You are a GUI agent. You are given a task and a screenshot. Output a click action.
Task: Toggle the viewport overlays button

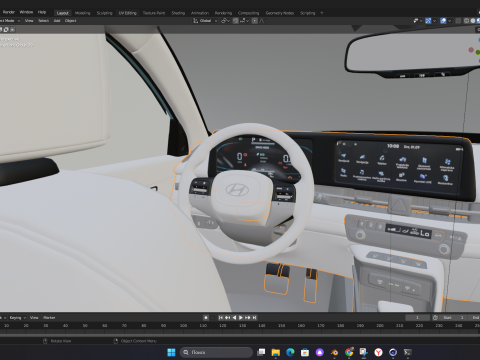(x=443, y=21)
